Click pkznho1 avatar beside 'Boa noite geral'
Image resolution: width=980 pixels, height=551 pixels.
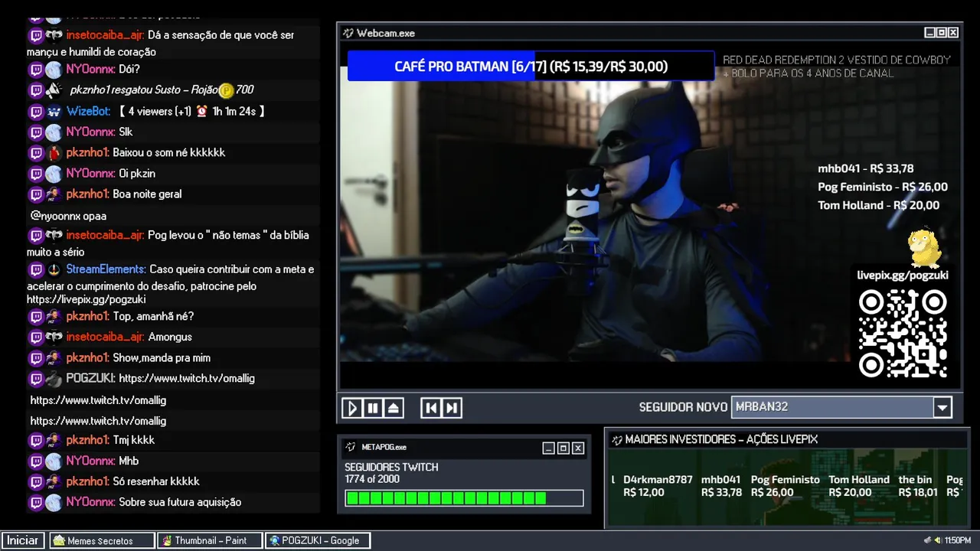pos(54,194)
